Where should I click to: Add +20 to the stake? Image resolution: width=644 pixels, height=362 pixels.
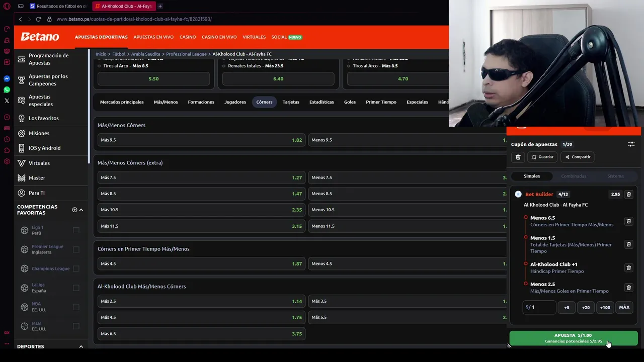[586, 307]
